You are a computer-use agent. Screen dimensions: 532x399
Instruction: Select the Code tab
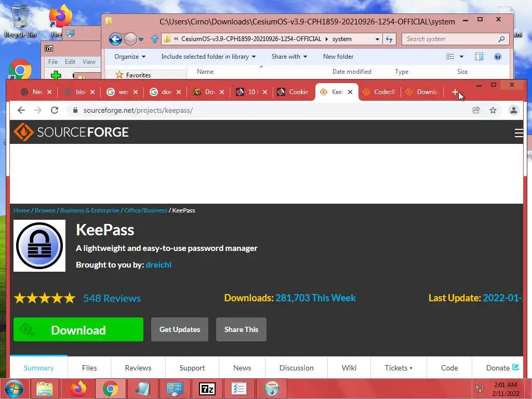click(x=449, y=368)
